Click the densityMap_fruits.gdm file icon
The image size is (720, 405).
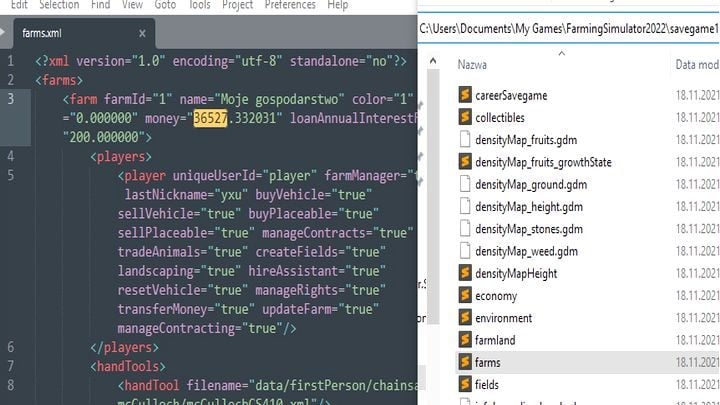(x=465, y=139)
